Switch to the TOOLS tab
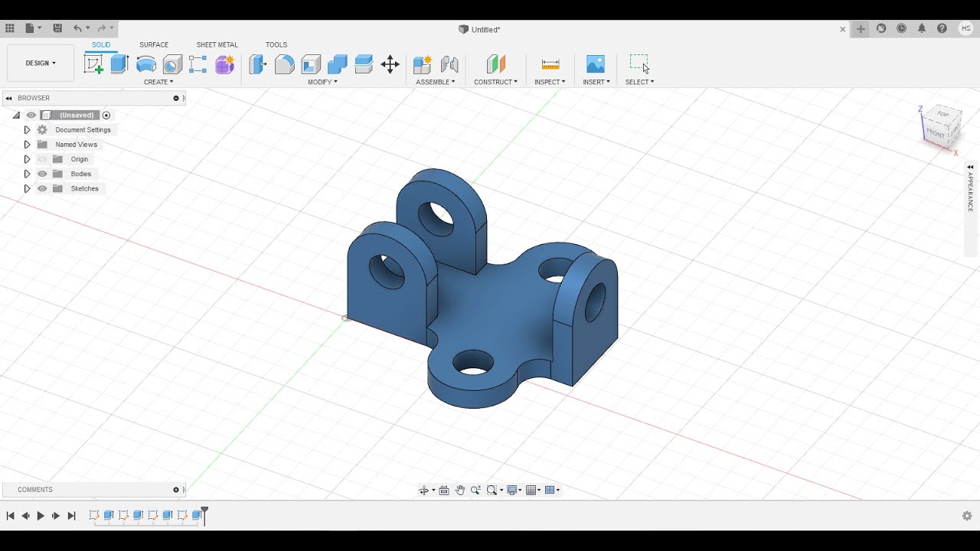980x551 pixels. click(276, 45)
